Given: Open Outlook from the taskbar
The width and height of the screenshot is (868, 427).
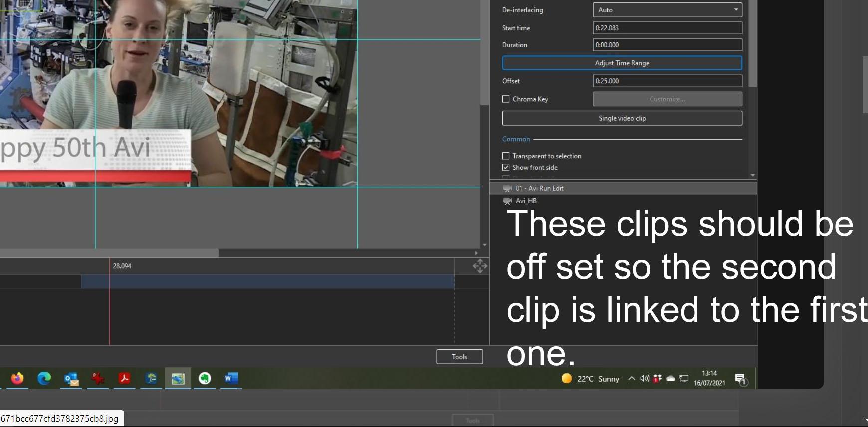Looking at the screenshot, I should coord(71,379).
